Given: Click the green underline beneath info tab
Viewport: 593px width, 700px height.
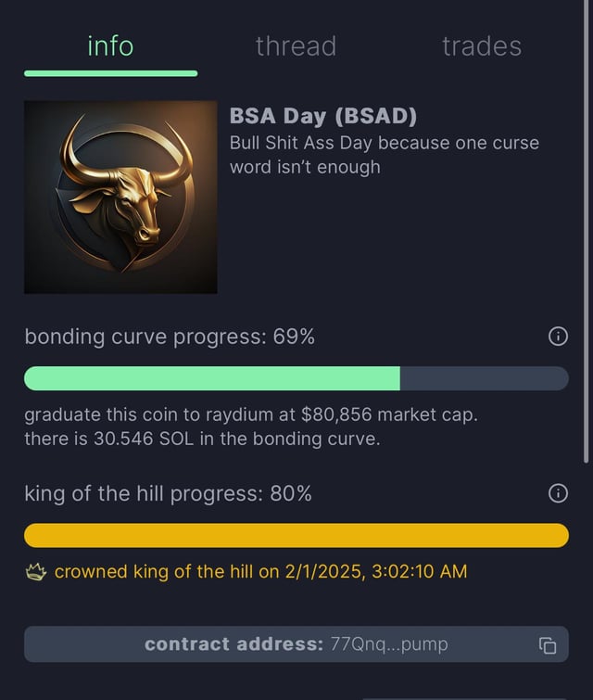Looking at the screenshot, I should (x=110, y=73).
